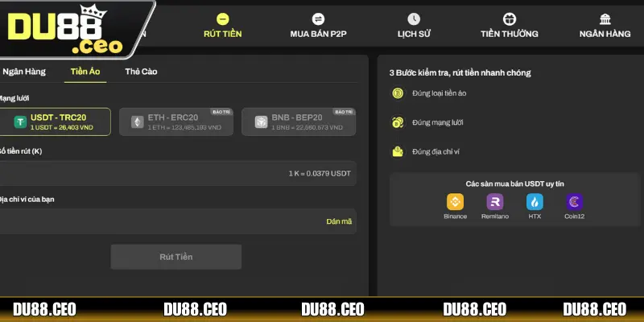
Task: Select the HTX exchange icon
Action: click(x=535, y=202)
